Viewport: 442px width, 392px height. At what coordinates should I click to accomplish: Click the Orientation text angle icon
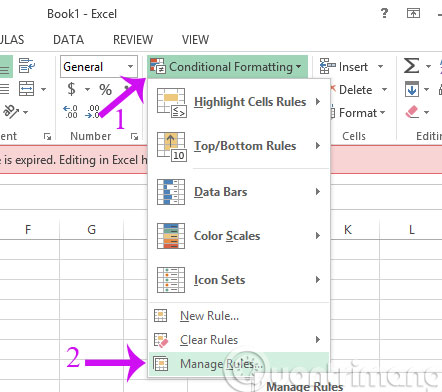click(11, 112)
